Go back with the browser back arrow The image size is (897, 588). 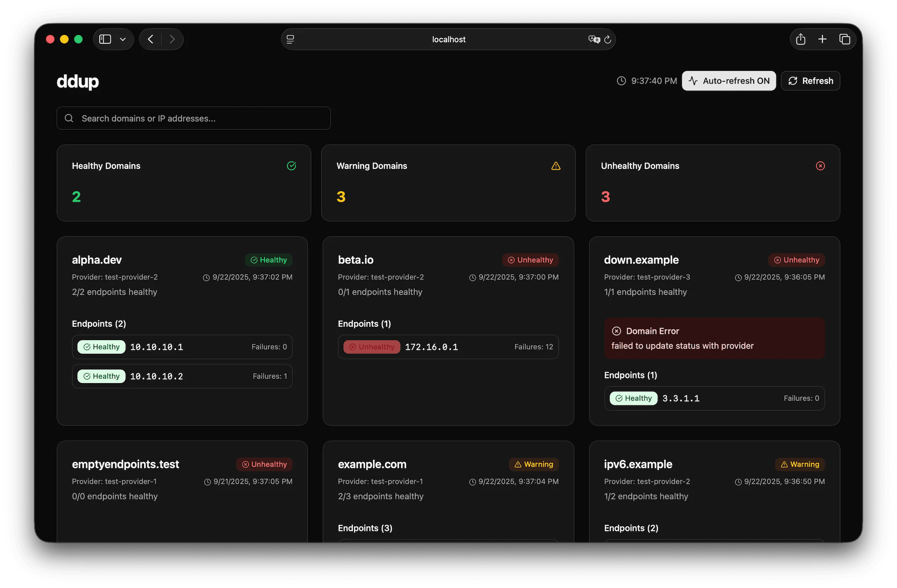click(150, 39)
